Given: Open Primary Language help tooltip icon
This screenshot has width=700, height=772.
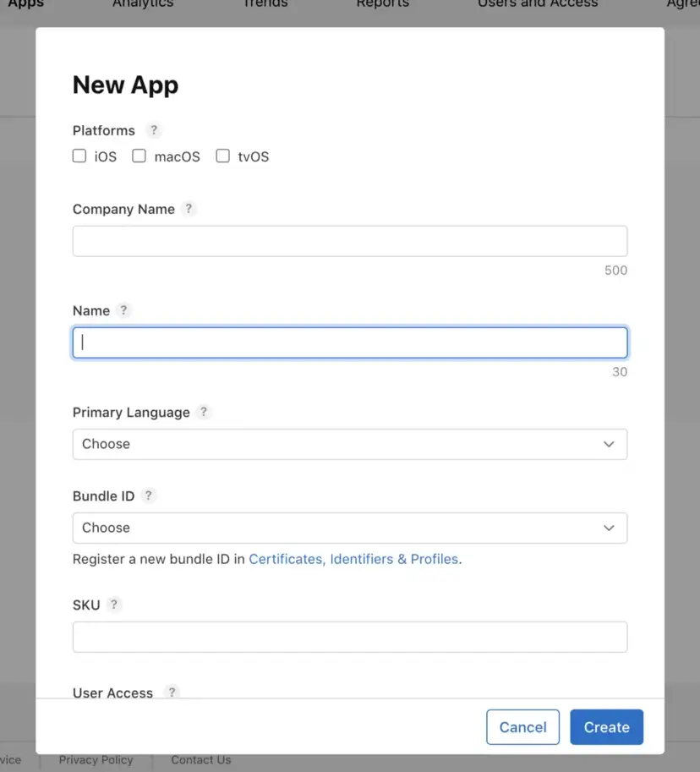Looking at the screenshot, I should click(203, 412).
